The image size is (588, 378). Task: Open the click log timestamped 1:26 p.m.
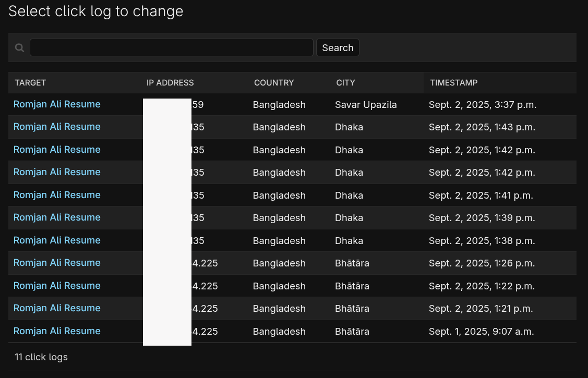pyautogui.click(x=57, y=263)
